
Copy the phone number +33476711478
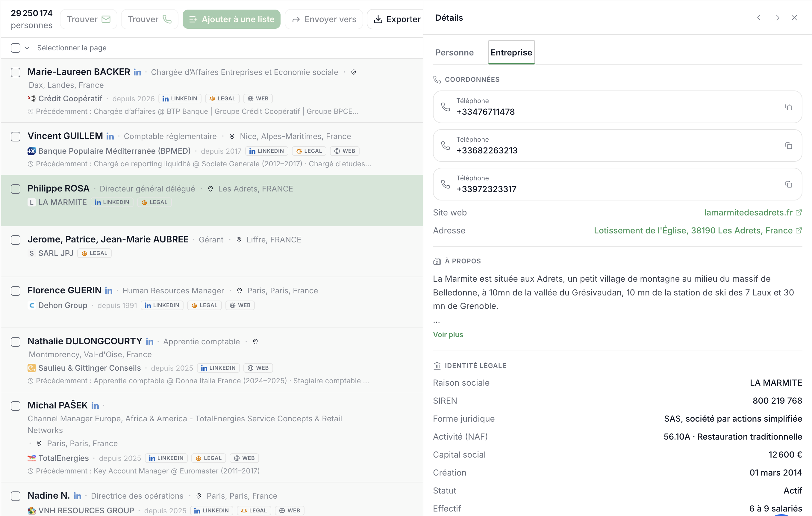tap(788, 107)
